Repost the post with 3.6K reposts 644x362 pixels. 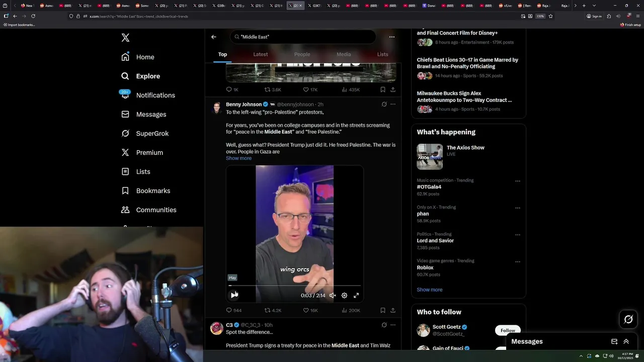tap(273, 89)
